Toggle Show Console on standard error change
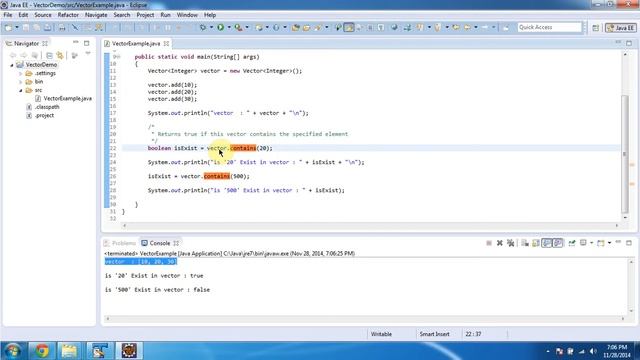Screen dimensions: 640x360 [558, 243]
